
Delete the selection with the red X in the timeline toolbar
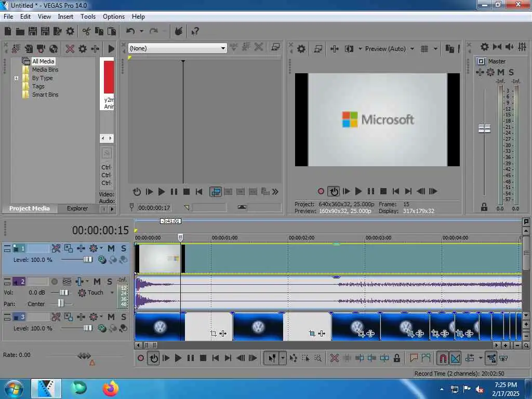click(334, 358)
